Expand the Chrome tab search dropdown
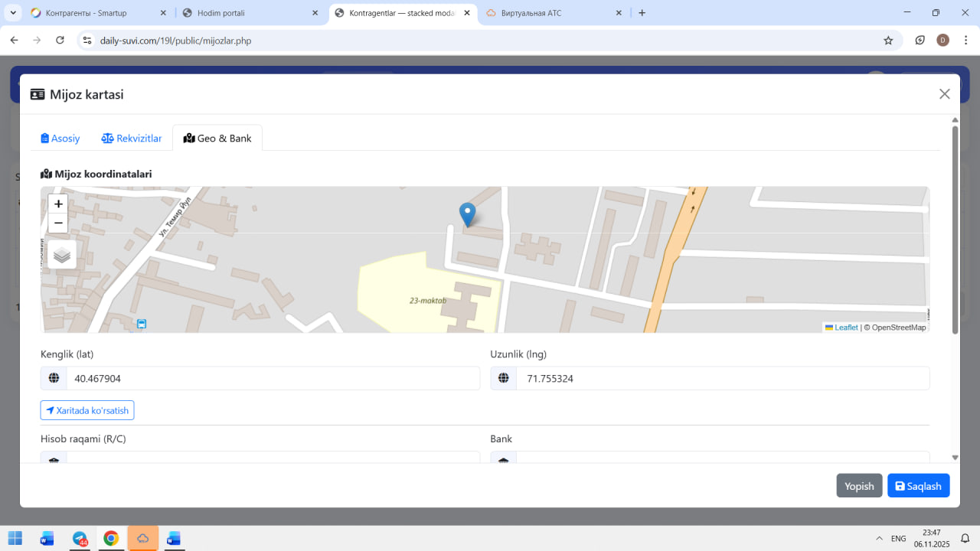980x551 pixels. point(13,13)
